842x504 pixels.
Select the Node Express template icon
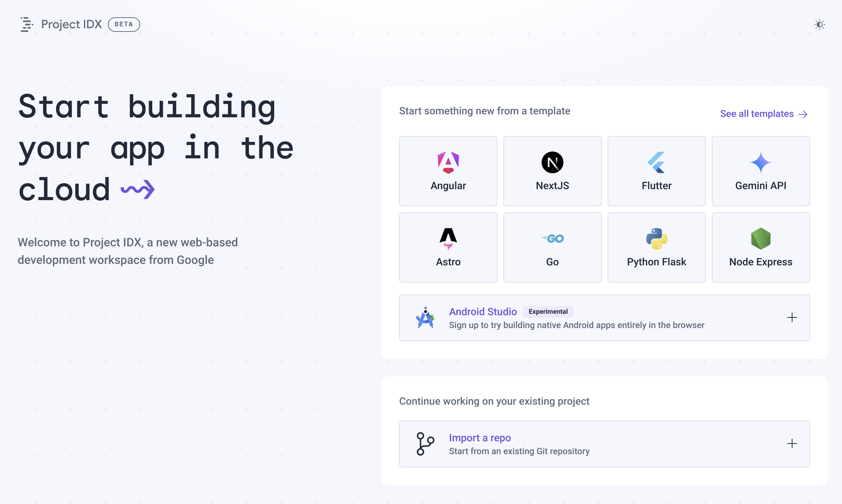tap(760, 238)
